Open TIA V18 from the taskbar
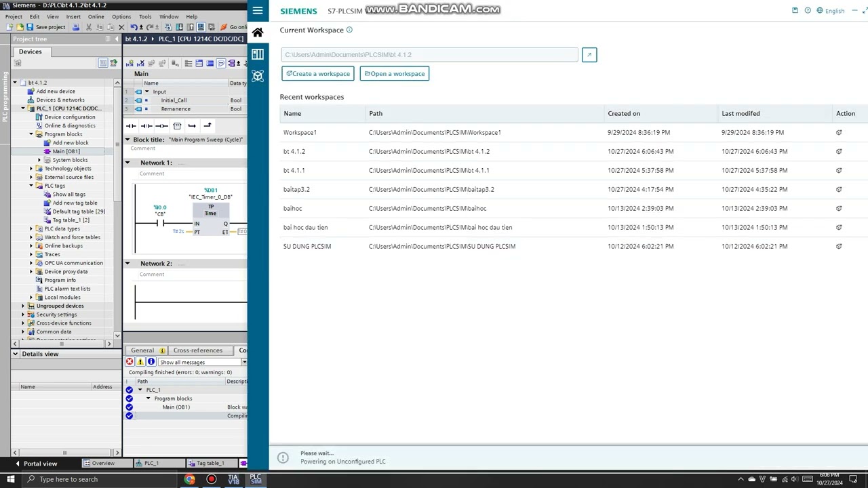This screenshot has height=488, width=868. pyautogui.click(x=233, y=480)
